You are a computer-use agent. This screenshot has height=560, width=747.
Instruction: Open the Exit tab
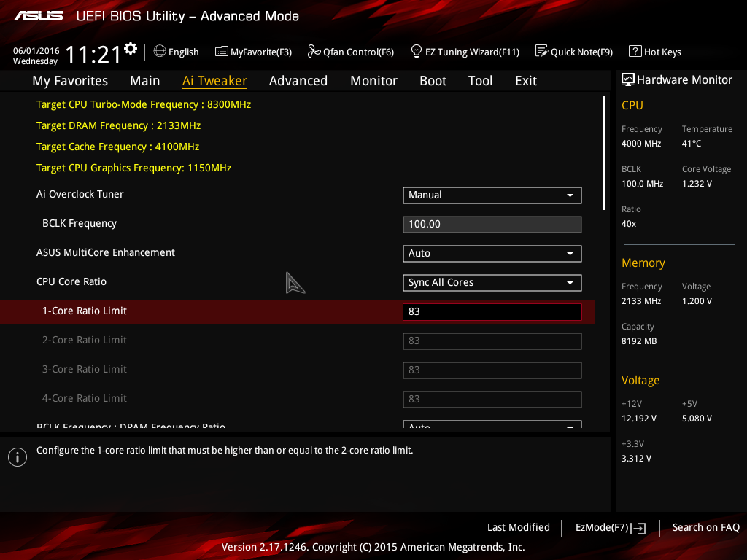[526, 81]
